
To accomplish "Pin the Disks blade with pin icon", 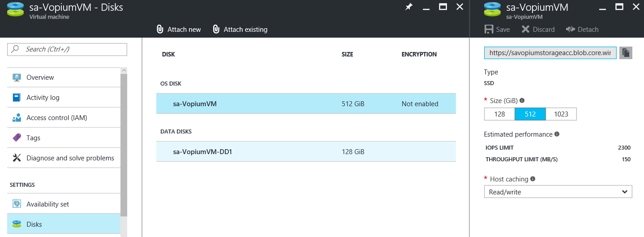I will coord(408,7).
